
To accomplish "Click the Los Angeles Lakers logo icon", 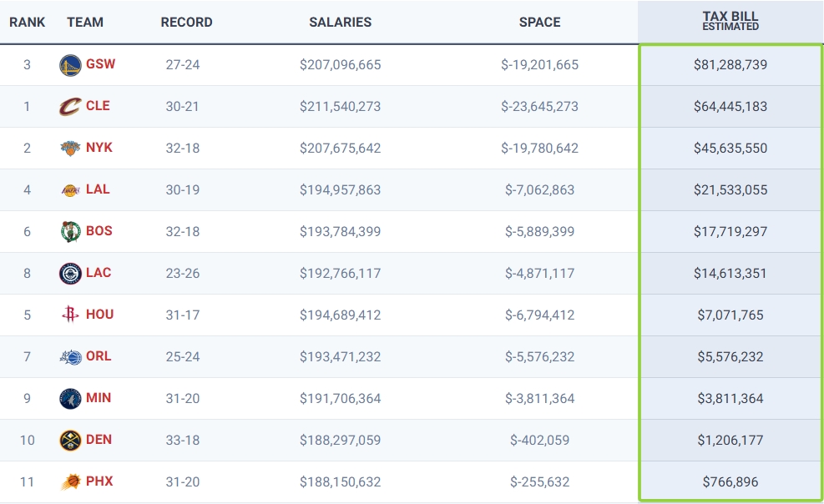I will 70,190.
